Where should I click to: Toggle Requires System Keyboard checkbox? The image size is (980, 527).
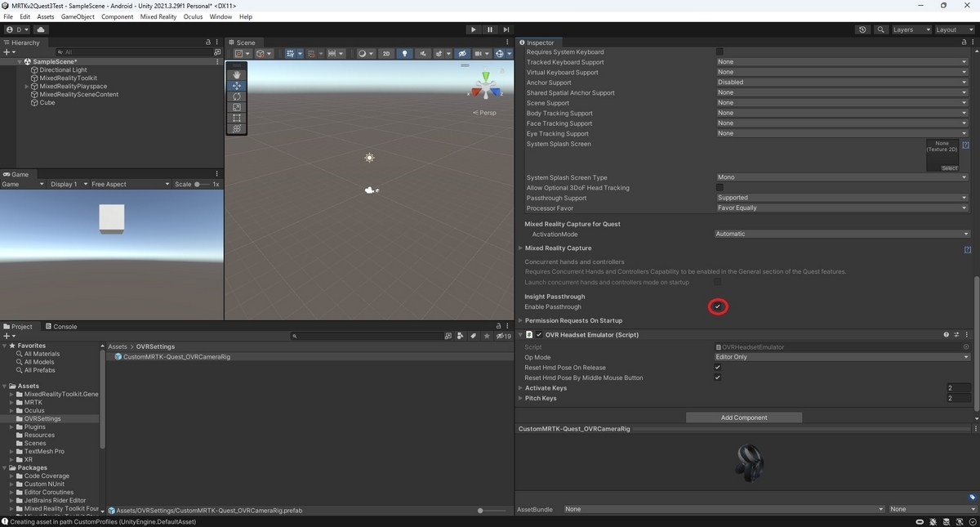pyautogui.click(x=719, y=51)
